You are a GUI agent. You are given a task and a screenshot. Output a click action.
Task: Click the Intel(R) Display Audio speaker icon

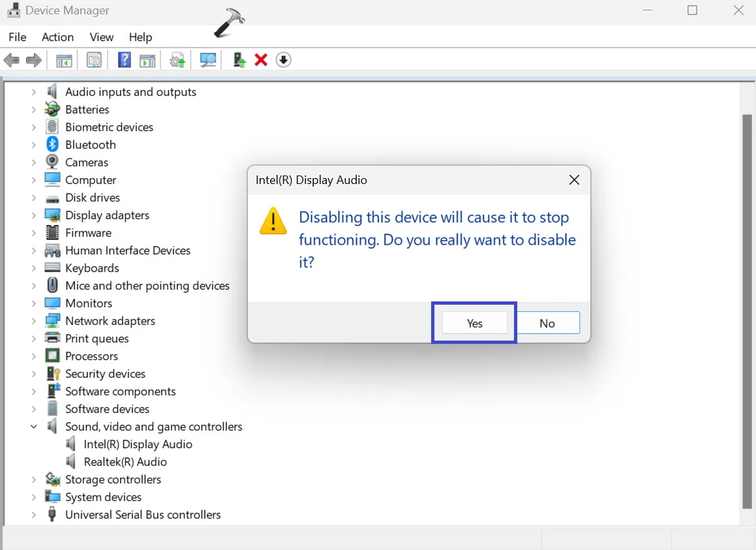(71, 444)
